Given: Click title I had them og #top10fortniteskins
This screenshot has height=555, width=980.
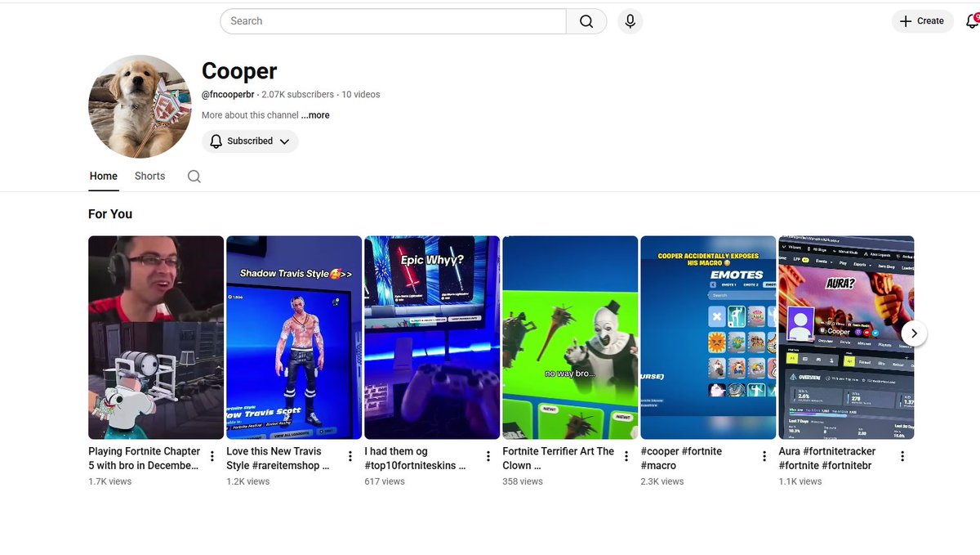Looking at the screenshot, I should point(415,459).
